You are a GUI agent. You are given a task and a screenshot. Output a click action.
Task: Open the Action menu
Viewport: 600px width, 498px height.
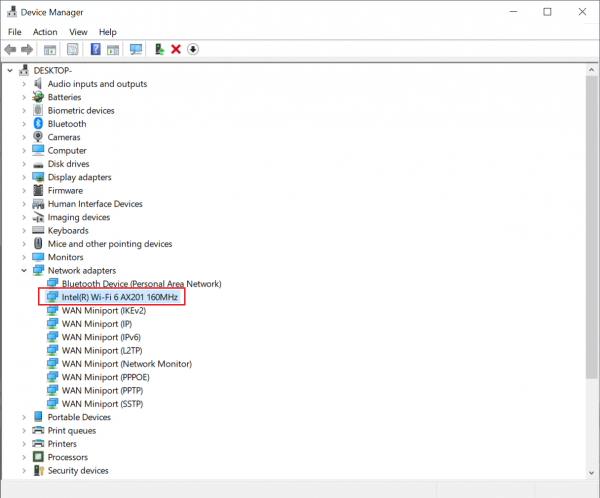coord(45,32)
